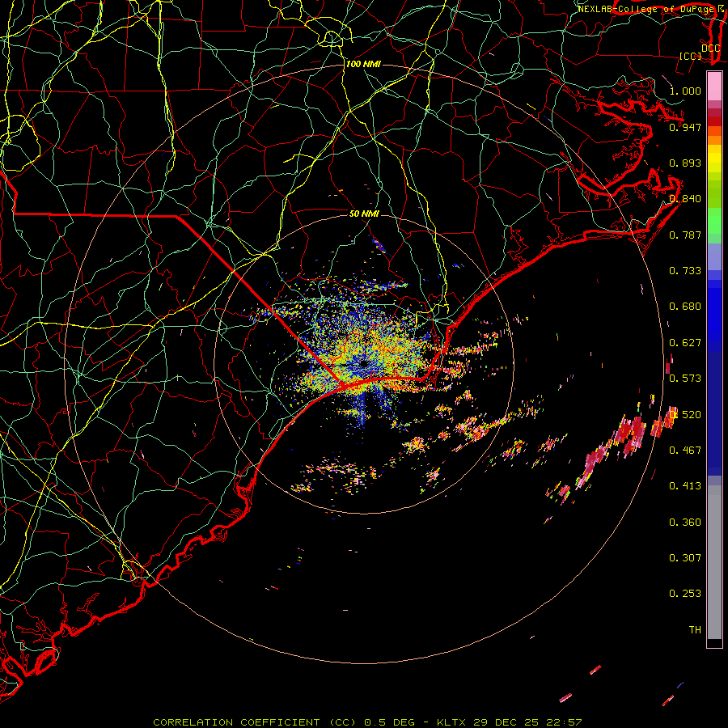Select the 0.413 scale value

685,485
